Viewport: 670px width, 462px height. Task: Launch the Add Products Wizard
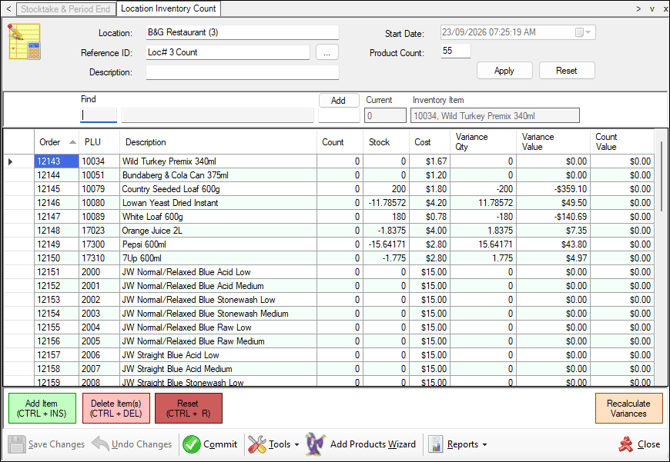361,444
